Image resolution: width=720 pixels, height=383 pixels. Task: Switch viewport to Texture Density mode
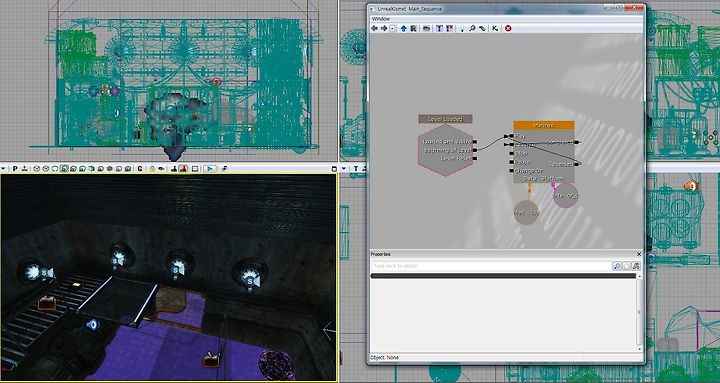pos(101,169)
